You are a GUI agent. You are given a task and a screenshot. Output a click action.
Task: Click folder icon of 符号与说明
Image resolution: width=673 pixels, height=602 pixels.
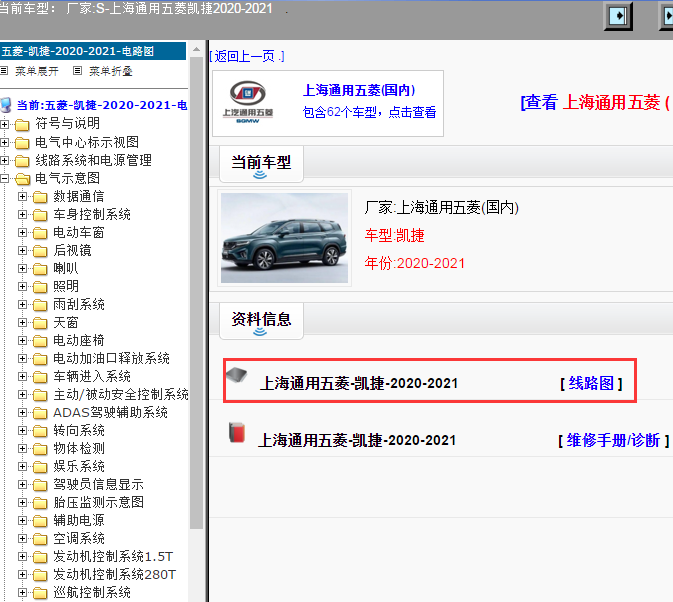(22, 125)
